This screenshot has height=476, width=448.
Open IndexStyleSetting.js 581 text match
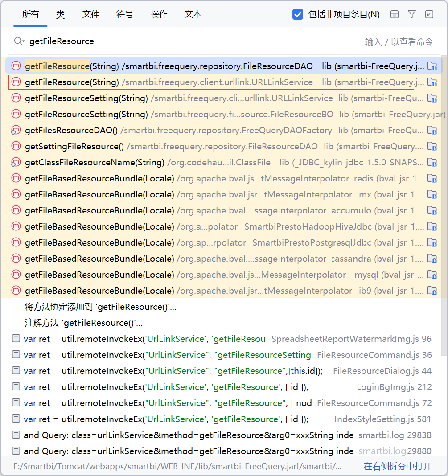coord(223,419)
